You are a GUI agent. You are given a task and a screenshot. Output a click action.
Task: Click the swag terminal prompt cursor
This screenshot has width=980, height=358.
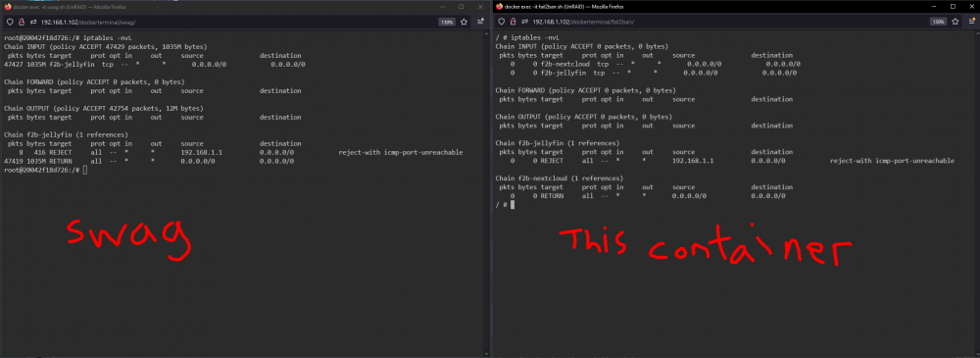pyautogui.click(x=85, y=171)
